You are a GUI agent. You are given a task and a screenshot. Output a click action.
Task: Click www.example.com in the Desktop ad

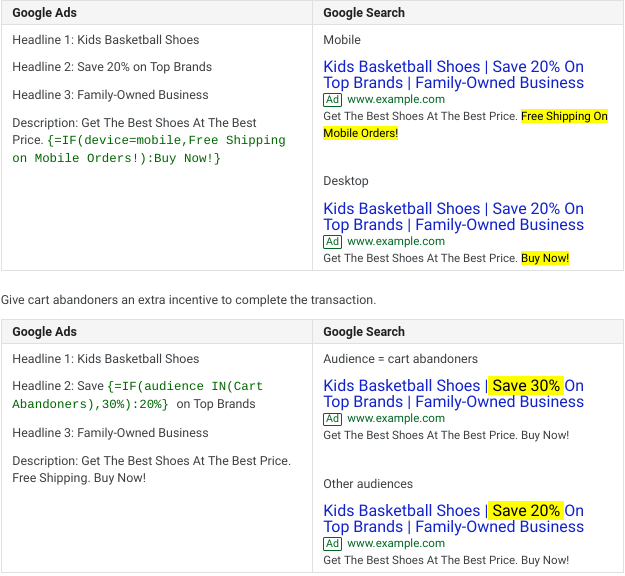tap(396, 242)
